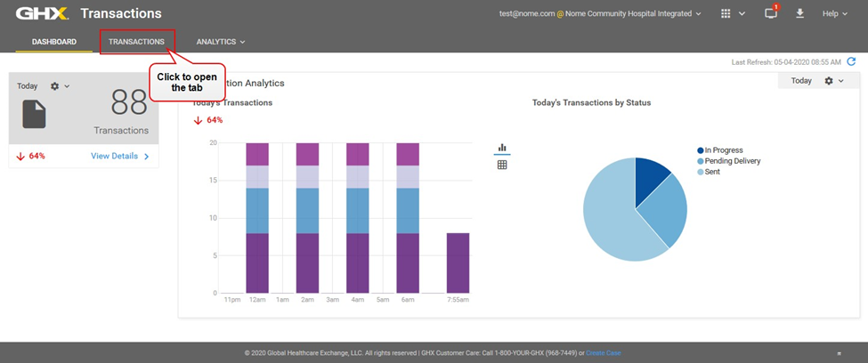Image resolution: width=868 pixels, height=363 pixels.
Task: Open gear settings in analytics panel's Today selector
Action: (833, 81)
